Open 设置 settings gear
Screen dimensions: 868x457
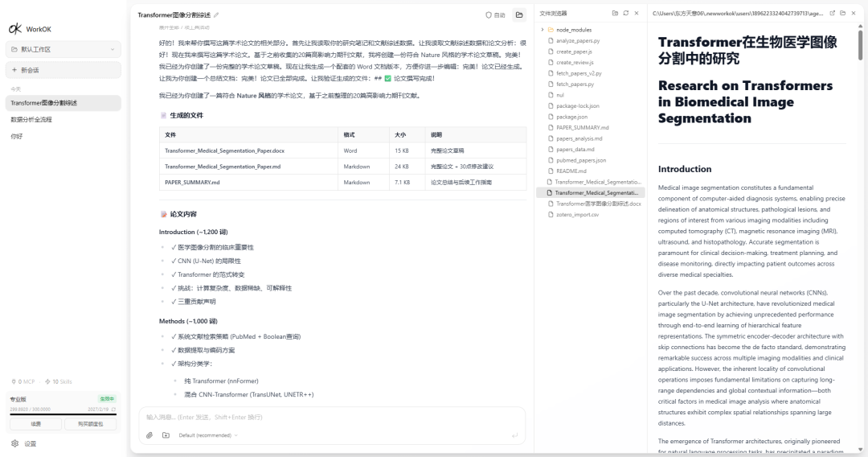click(x=24, y=443)
